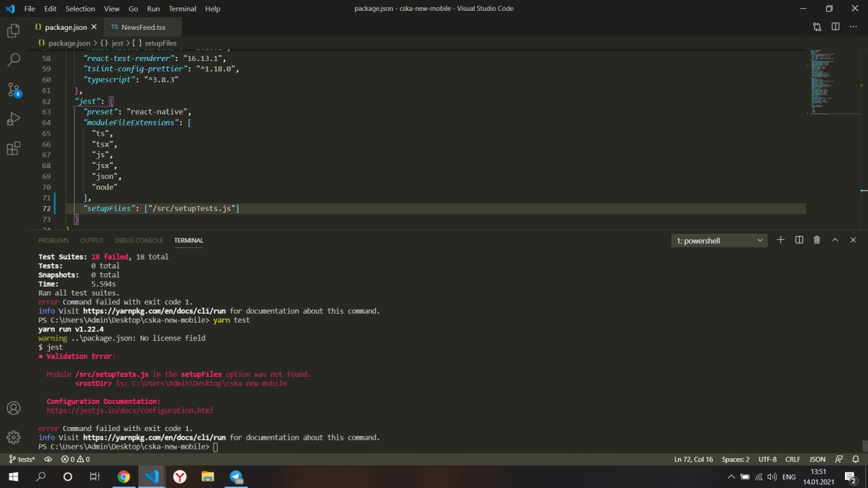Image resolution: width=868 pixels, height=488 pixels.
Task: Open the Edit menu
Action: coord(51,9)
